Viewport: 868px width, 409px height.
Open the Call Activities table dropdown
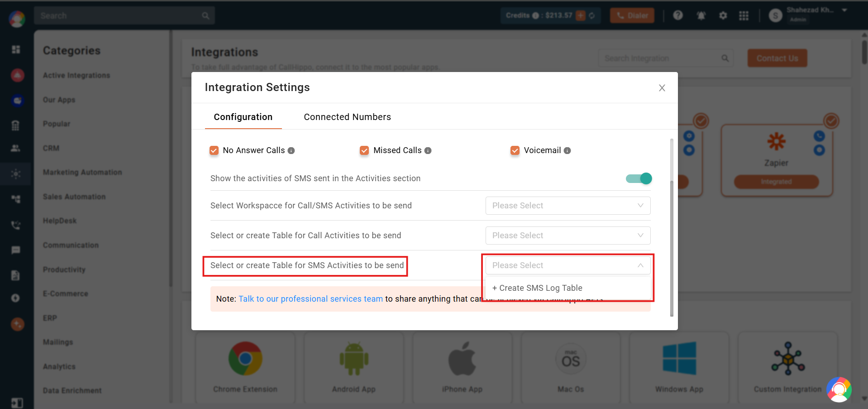click(568, 236)
